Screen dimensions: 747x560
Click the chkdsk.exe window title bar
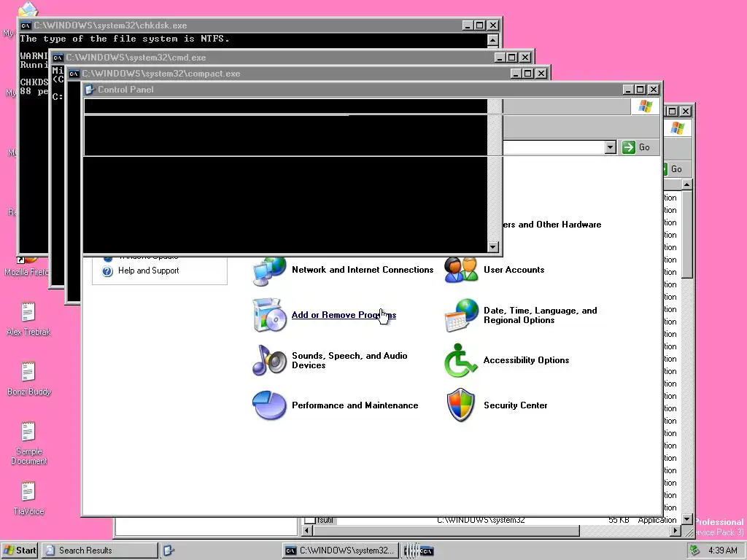[x=260, y=26]
